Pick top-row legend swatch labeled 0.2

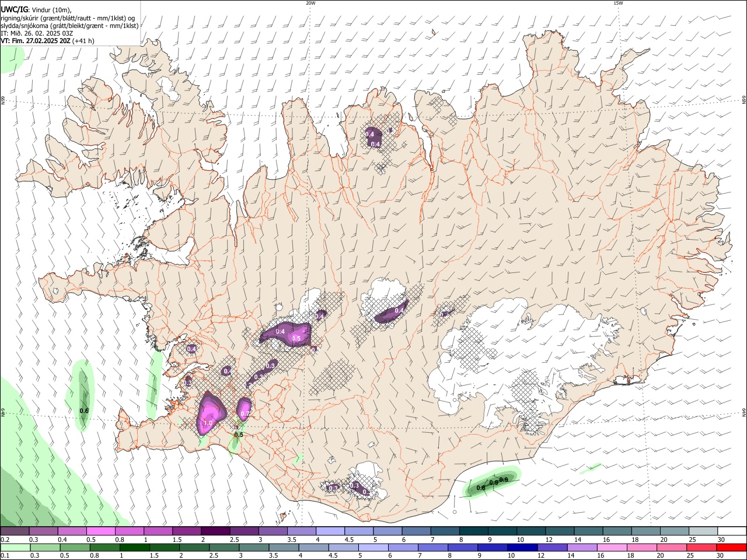[15, 531]
